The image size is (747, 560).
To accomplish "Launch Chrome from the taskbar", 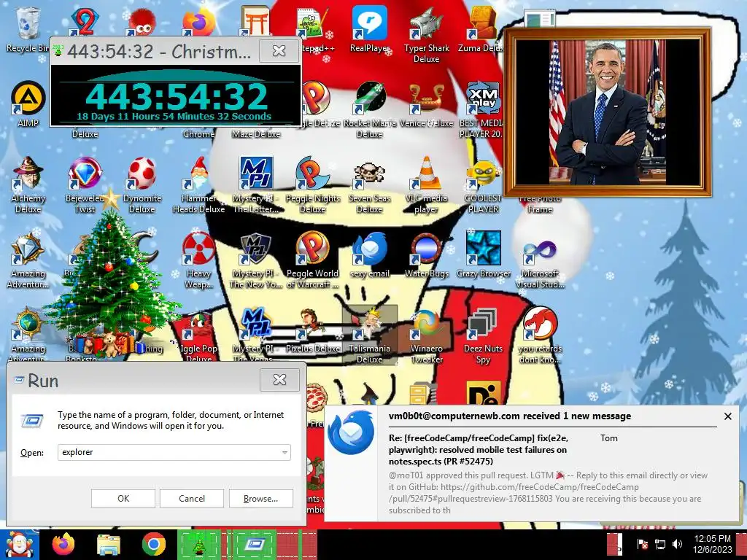I will [153, 545].
